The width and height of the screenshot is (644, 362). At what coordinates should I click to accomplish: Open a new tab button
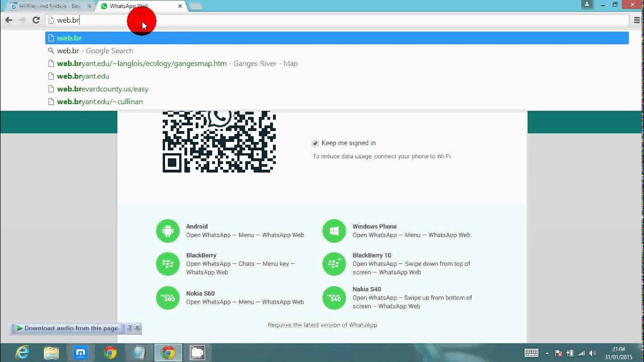[x=196, y=6]
